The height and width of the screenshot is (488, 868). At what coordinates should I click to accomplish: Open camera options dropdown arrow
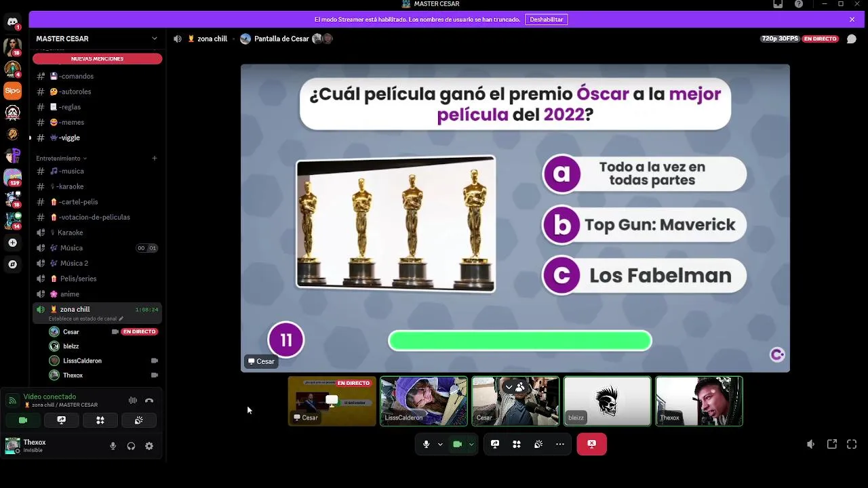point(471,444)
